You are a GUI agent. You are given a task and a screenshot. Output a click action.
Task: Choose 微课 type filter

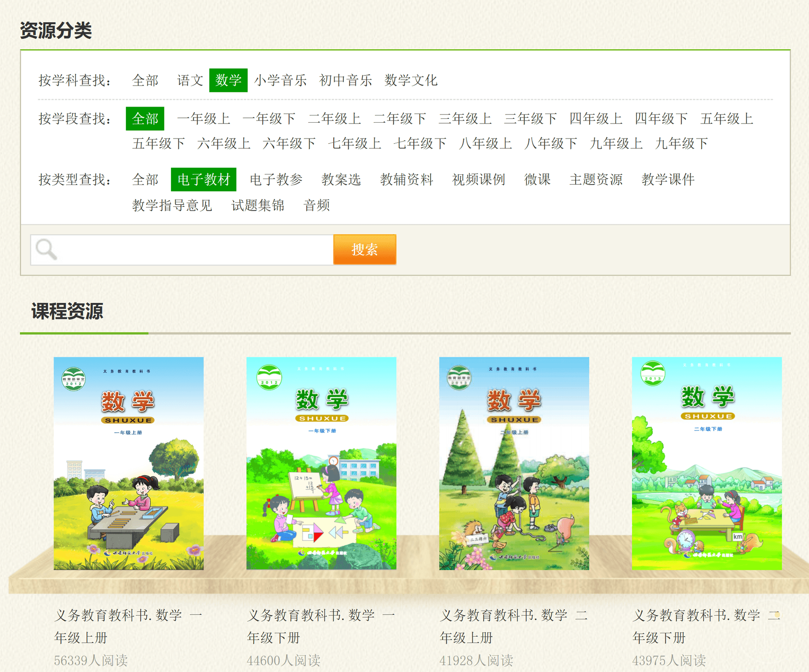coord(537,179)
